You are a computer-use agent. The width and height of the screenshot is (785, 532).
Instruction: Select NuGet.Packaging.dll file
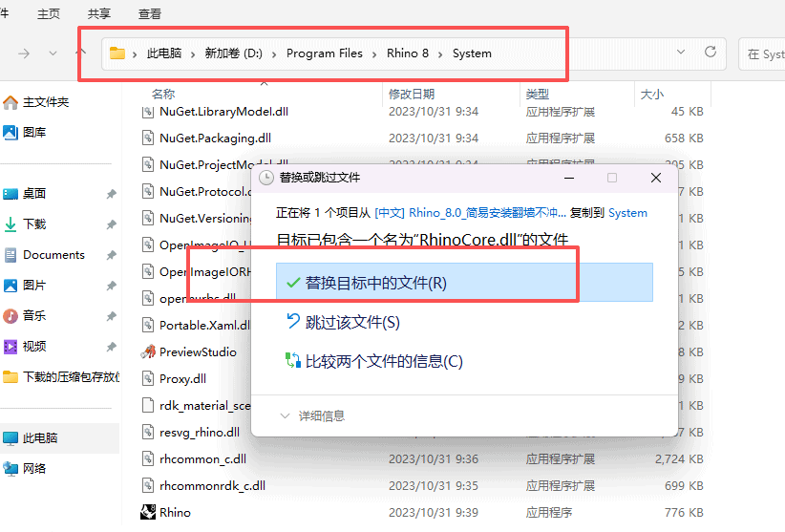click(x=215, y=138)
